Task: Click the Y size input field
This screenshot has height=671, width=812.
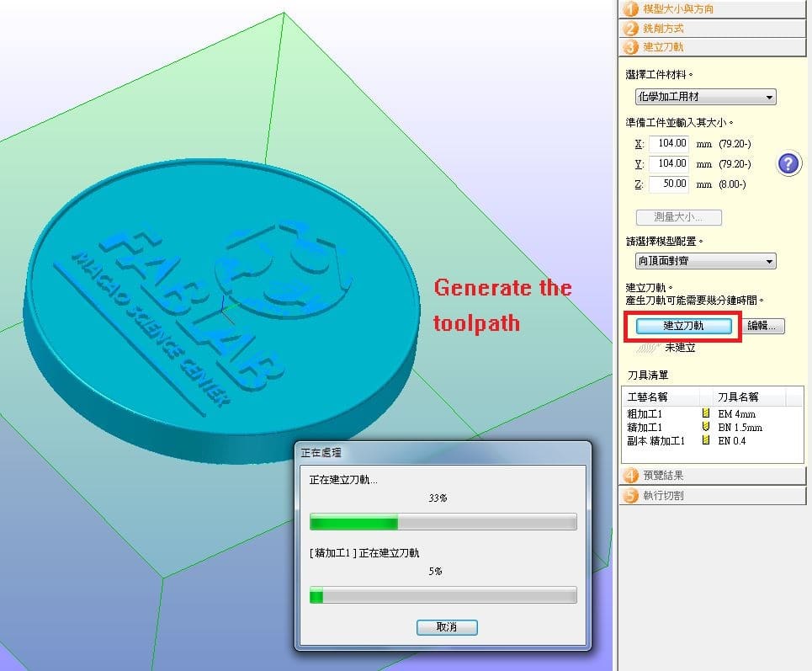Action: pyautogui.click(x=669, y=163)
